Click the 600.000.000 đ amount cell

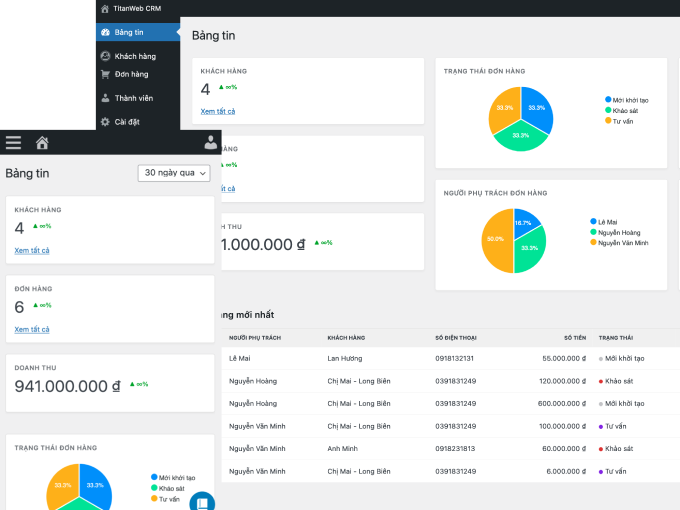tap(562, 404)
